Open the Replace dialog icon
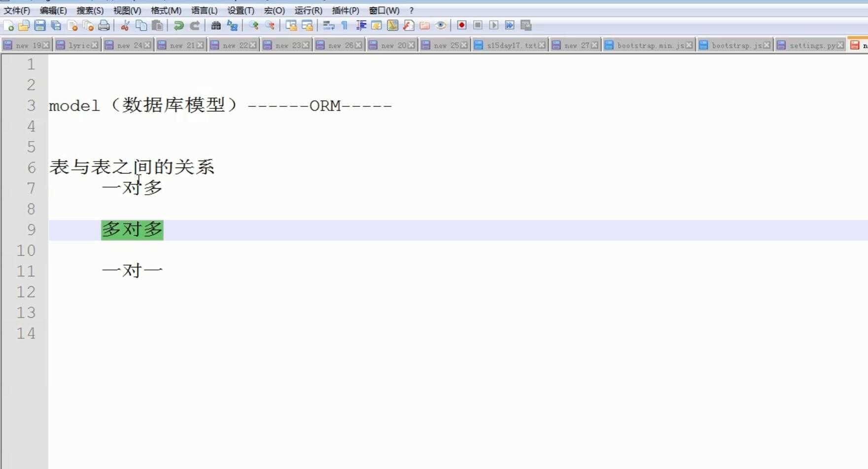Screen dimensions: 868x469 click(232, 26)
